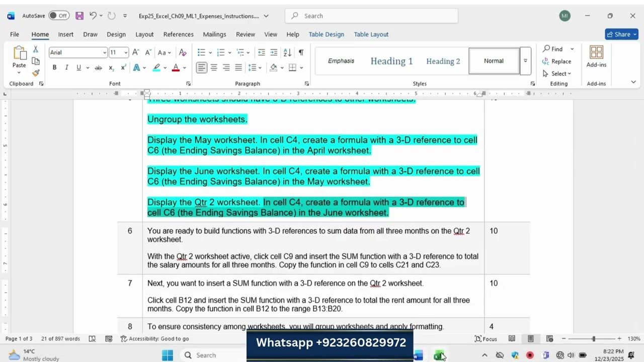Justify the paragraph text
The image size is (644, 362).
(x=238, y=67)
